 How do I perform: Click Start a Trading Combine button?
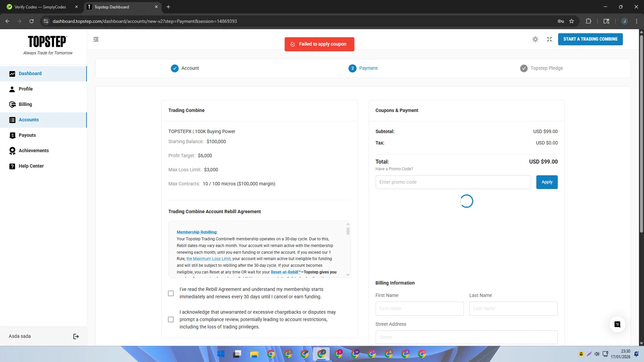(590, 39)
